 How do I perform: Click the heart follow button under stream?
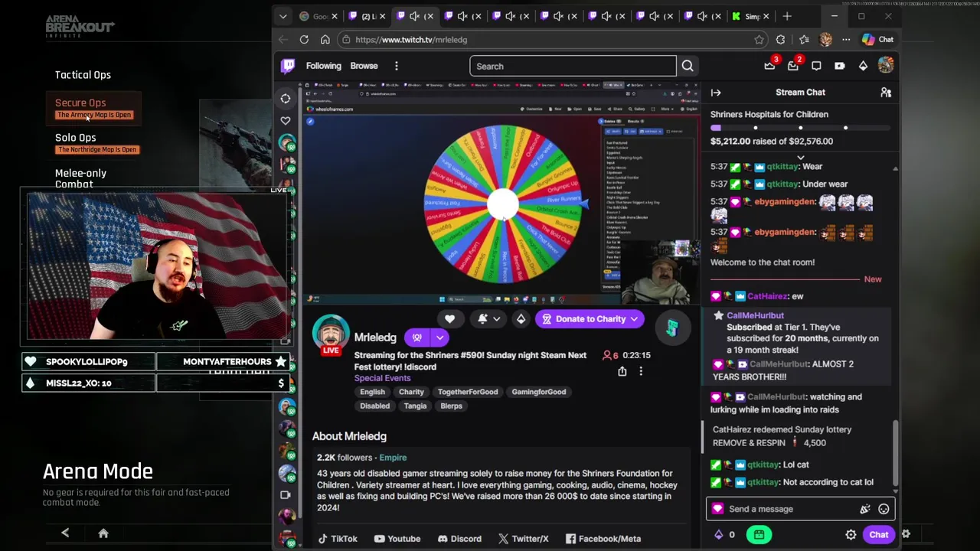450,319
